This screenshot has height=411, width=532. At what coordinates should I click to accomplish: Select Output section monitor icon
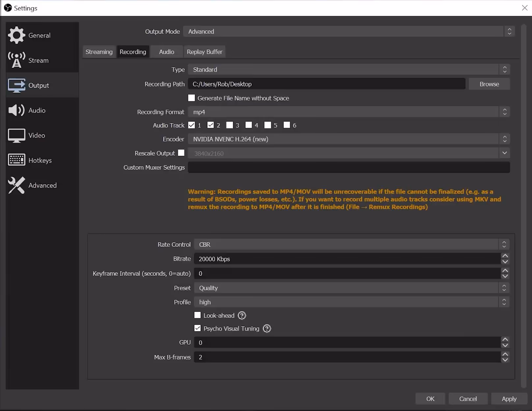tap(16, 85)
